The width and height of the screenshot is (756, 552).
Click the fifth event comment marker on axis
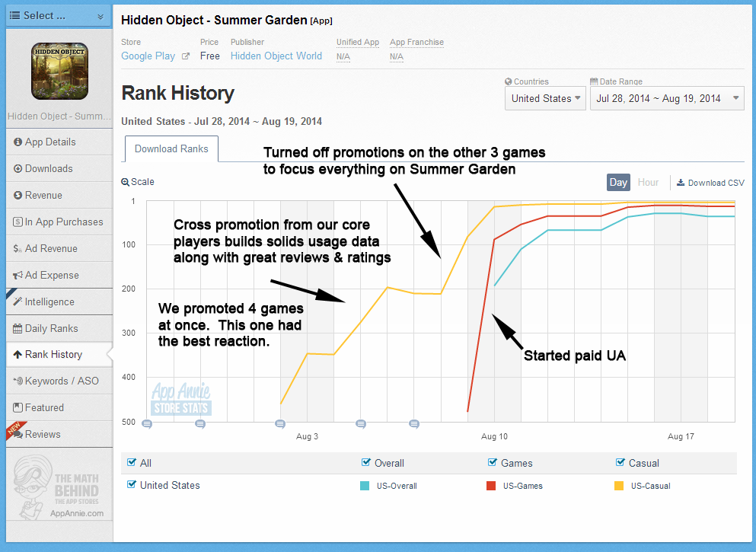(x=413, y=424)
